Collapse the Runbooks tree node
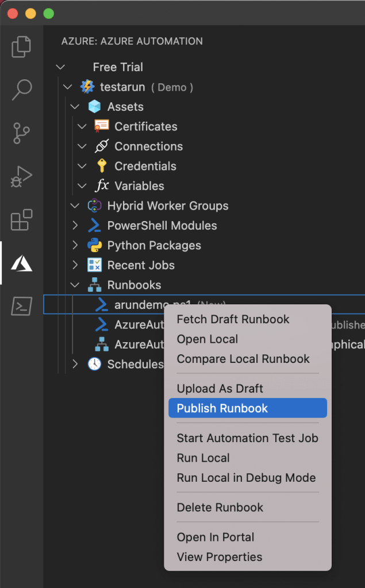Viewport: 365px width, 588px height. tap(75, 285)
